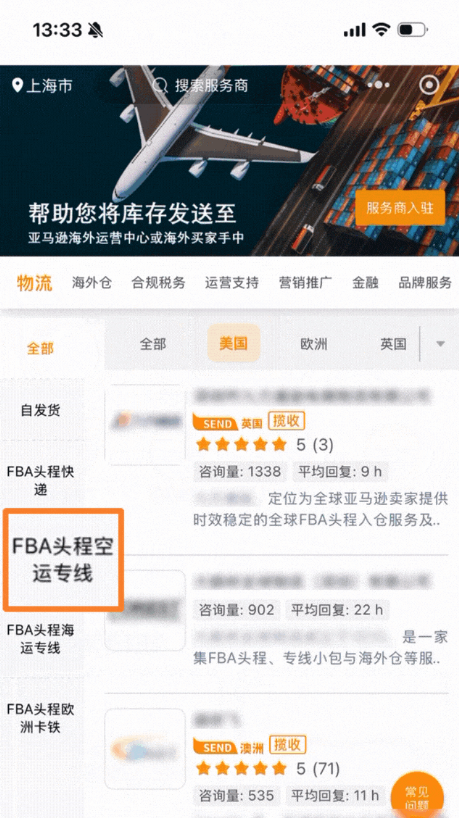
Task: Tap the SEND 澳洲 badge on third provider
Action: point(228,747)
